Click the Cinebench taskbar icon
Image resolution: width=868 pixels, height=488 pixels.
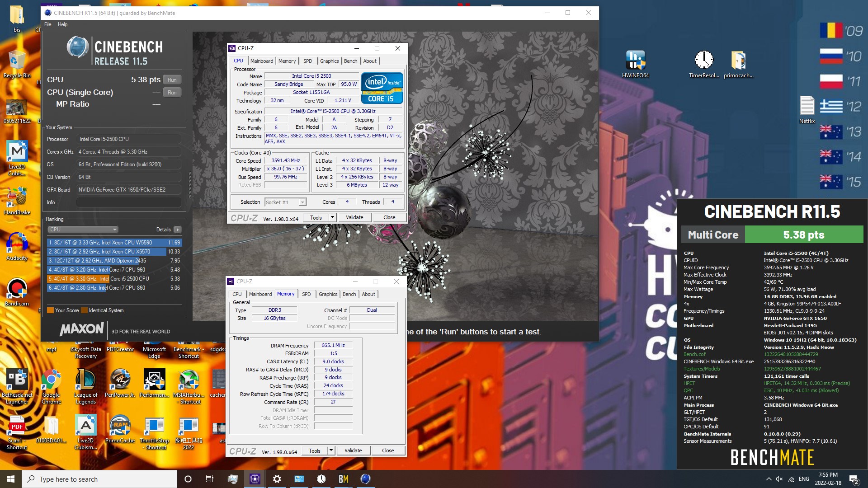(x=365, y=479)
